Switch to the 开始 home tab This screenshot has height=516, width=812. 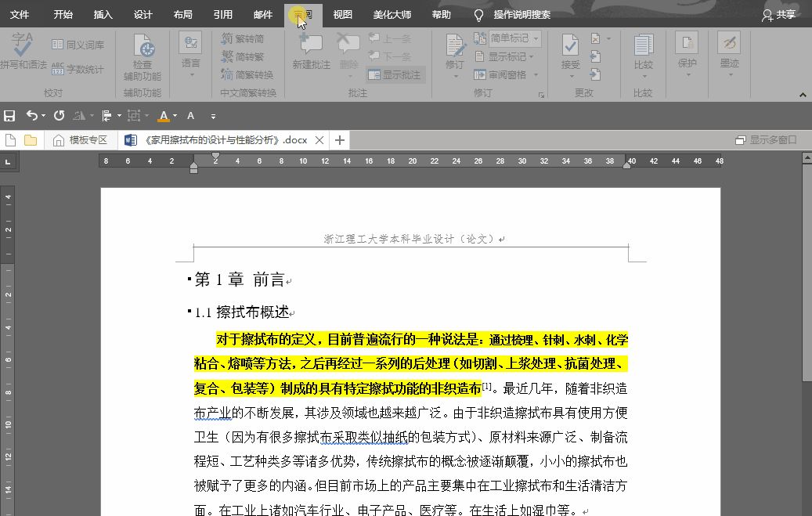coord(63,15)
